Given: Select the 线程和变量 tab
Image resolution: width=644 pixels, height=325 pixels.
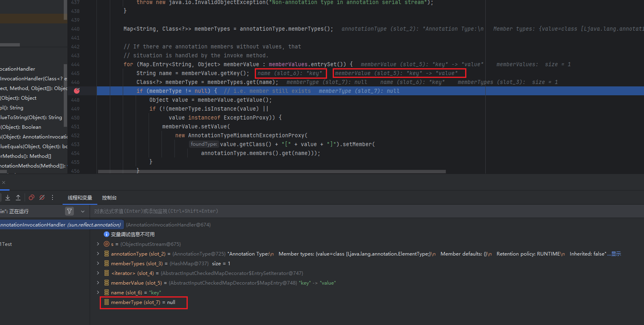Looking at the screenshot, I should click(x=80, y=198).
